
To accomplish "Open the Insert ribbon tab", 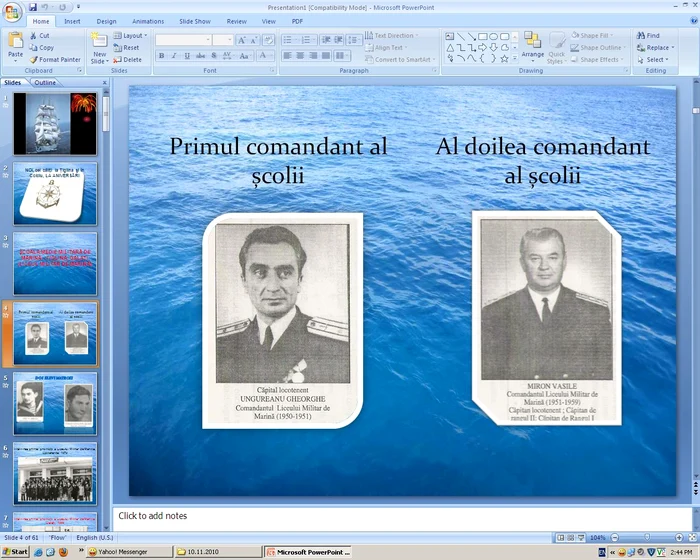I will click(x=72, y=21).
